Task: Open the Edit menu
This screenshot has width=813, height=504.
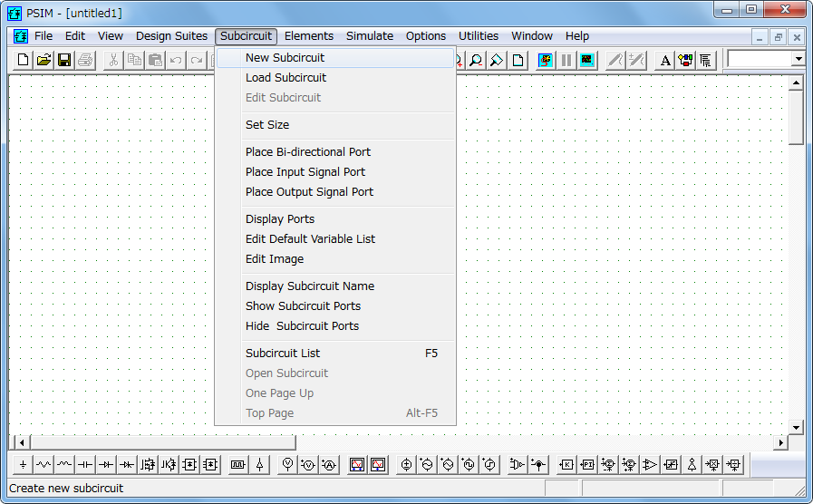Action: 75,35
